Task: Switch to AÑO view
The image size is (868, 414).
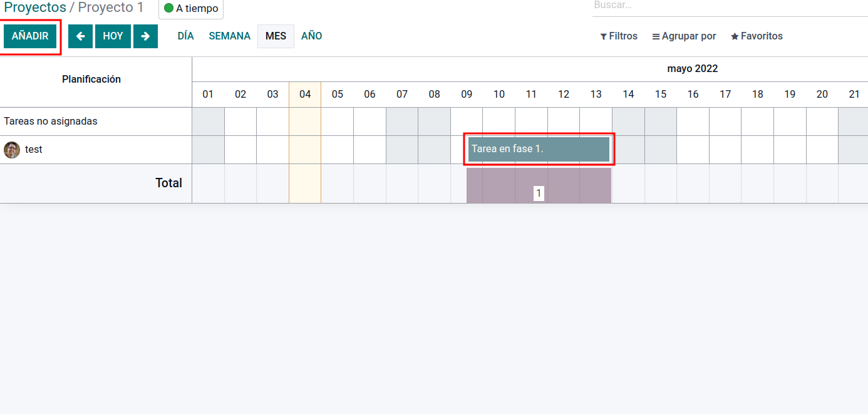Action: 312,36
